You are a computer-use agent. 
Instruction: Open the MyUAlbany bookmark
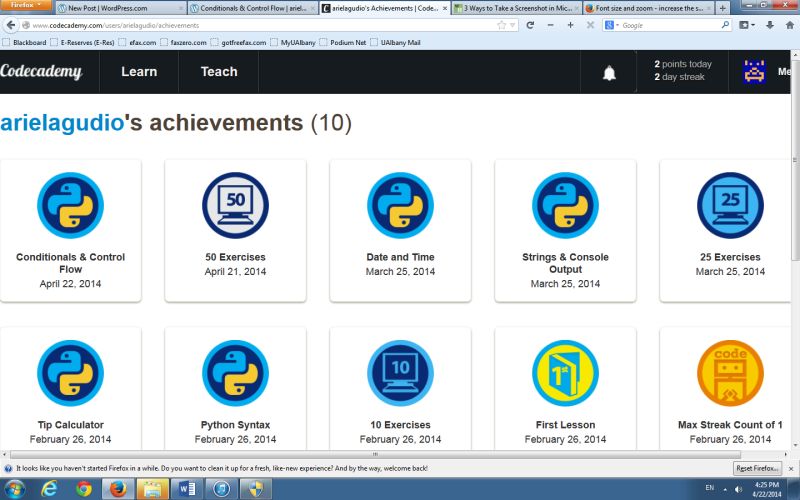click(x=293, y=42)
